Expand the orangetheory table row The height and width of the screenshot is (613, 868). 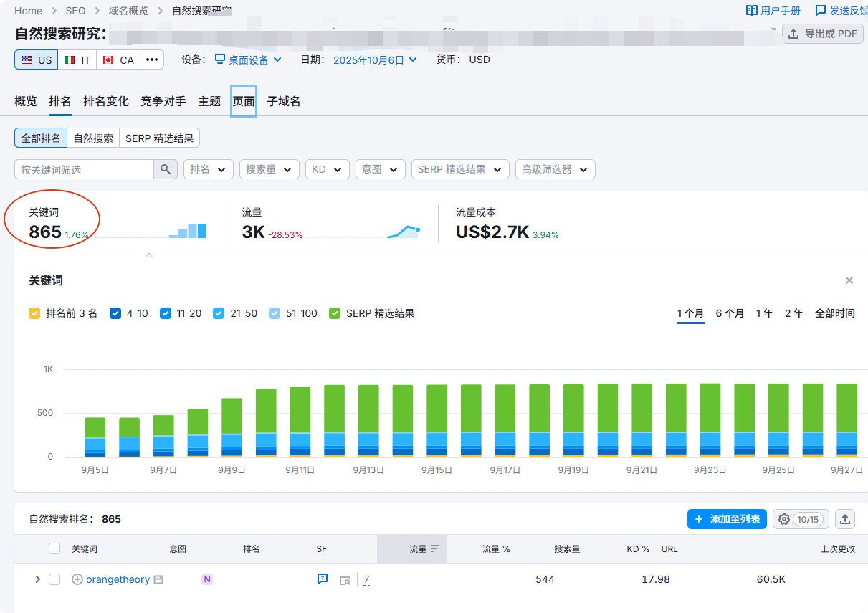tap(37, 579)
